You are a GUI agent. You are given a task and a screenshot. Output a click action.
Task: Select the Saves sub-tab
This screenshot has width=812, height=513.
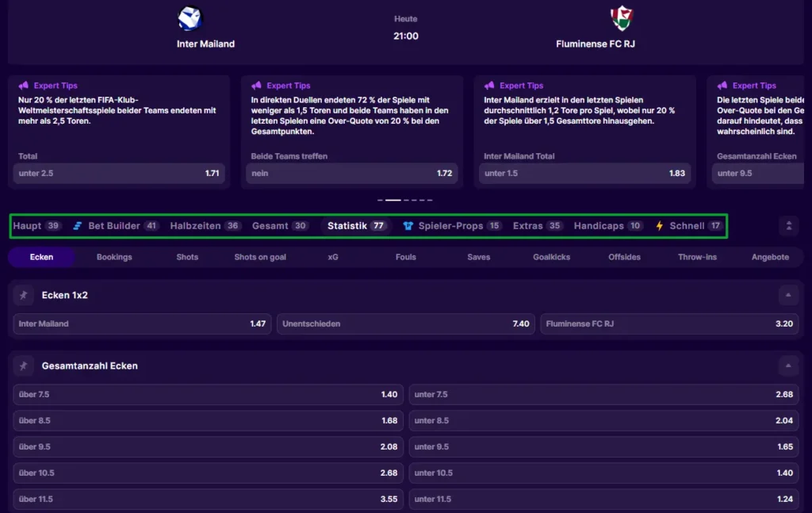click(x=478, y=257)
